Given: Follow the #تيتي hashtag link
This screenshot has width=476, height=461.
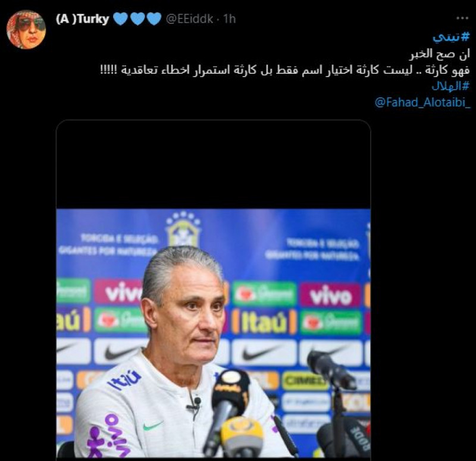Looking at the screenshot, I should [x=451, y=37].
